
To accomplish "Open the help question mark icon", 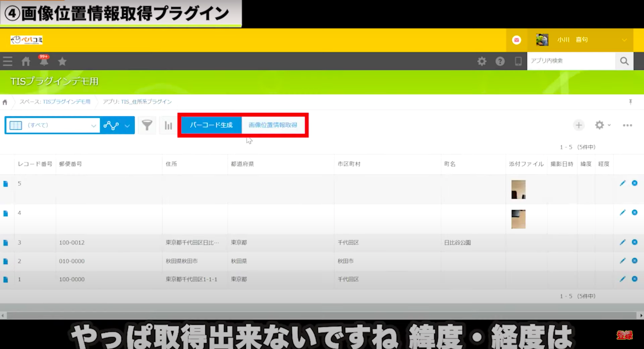I will [500, 61].
